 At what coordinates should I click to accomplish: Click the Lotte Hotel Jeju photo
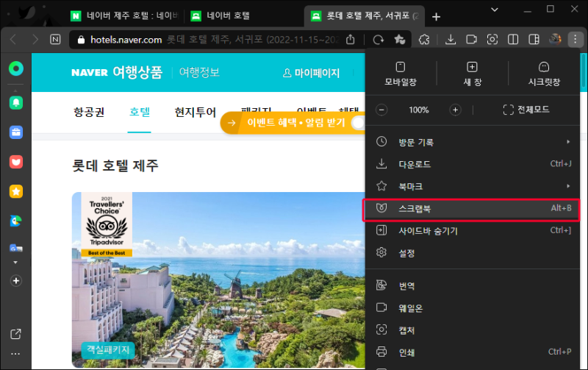click(218, 280)
